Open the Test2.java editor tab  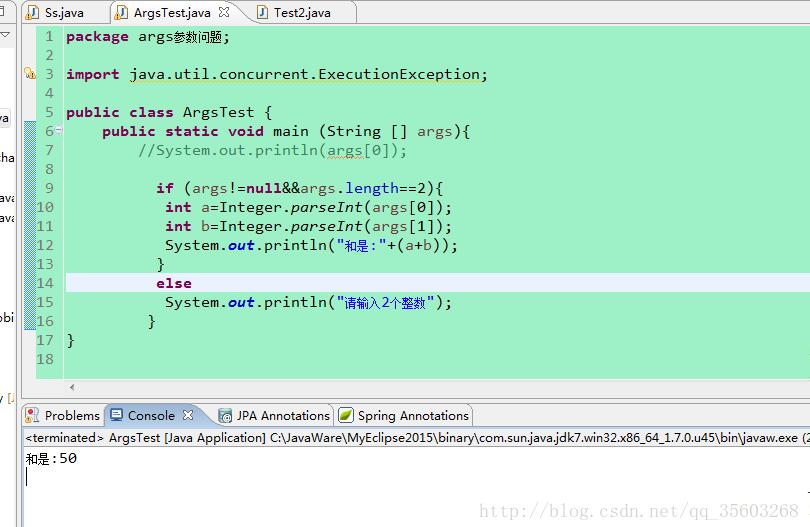click(x=302, y=12)
